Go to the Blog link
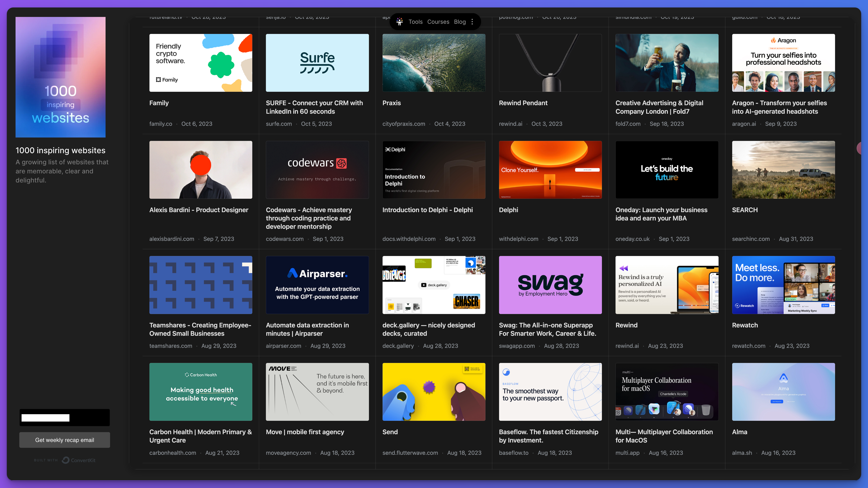Screen dimensions: 868x488 [x=460, y=22]
